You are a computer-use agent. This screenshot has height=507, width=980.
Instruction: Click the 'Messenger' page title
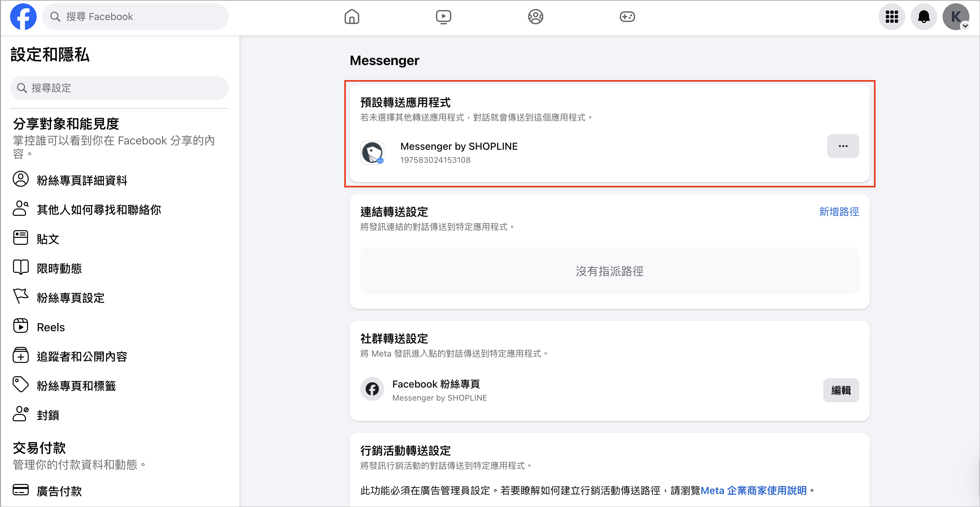click(x=384, y=60)
